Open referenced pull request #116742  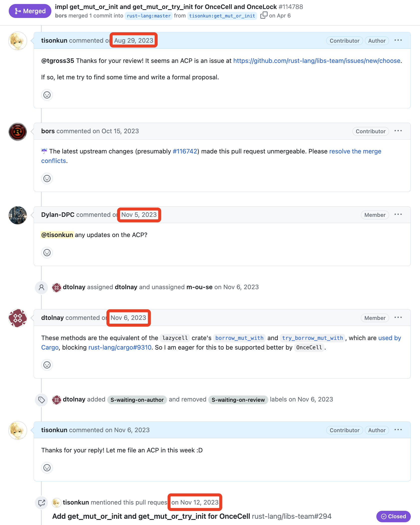pyautogui.click(x=185, y=151)
